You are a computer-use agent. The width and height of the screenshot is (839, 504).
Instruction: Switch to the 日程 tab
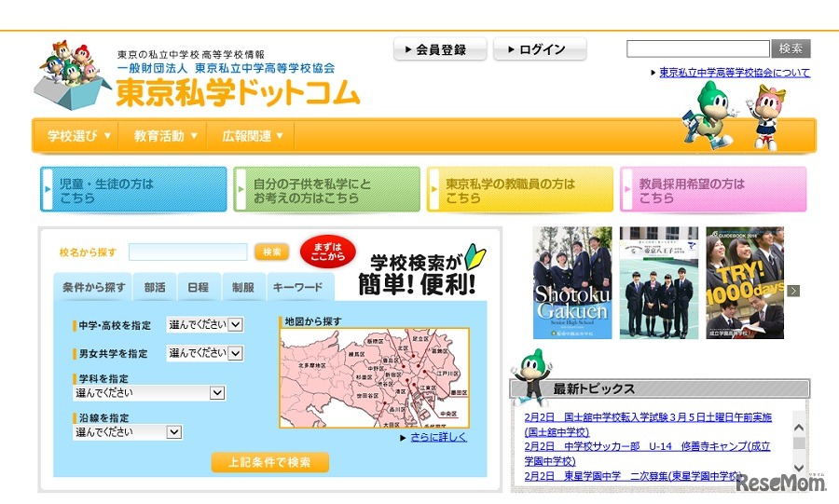pyautogui.click(x=199, y=287)
